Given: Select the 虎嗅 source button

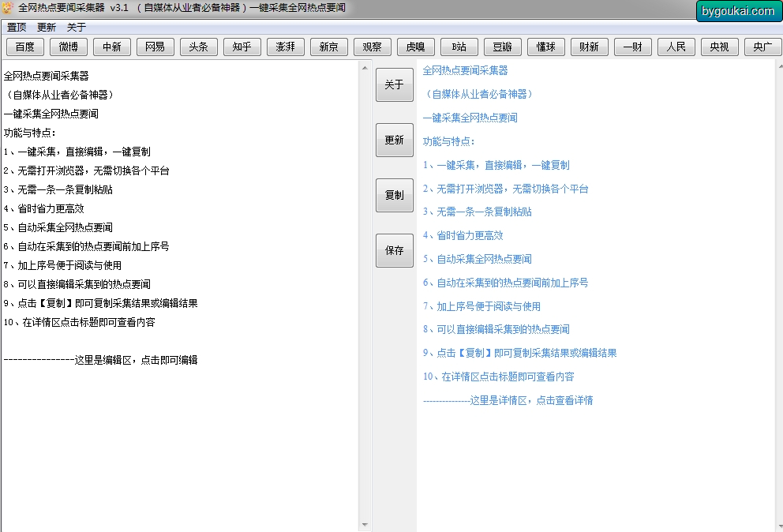Looking at the screenshot, I should 416,47.
